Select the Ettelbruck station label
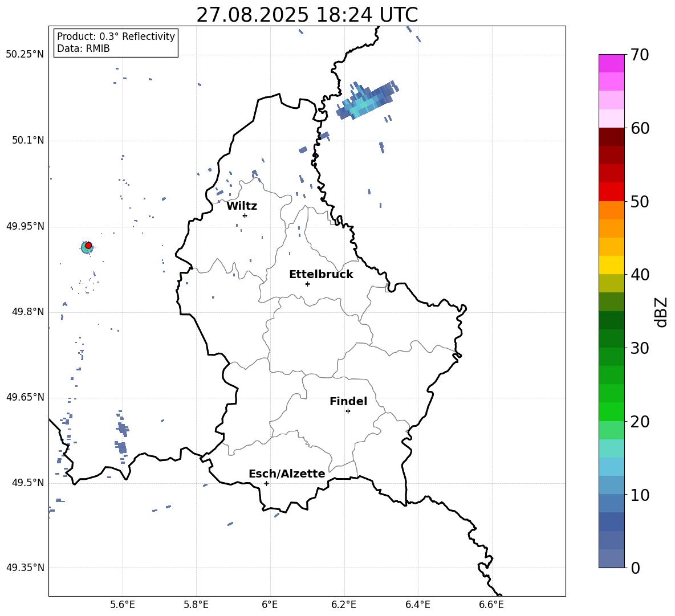Image resolution: width=675 pixels, height=616 pixels. click(x=321, y=275)
